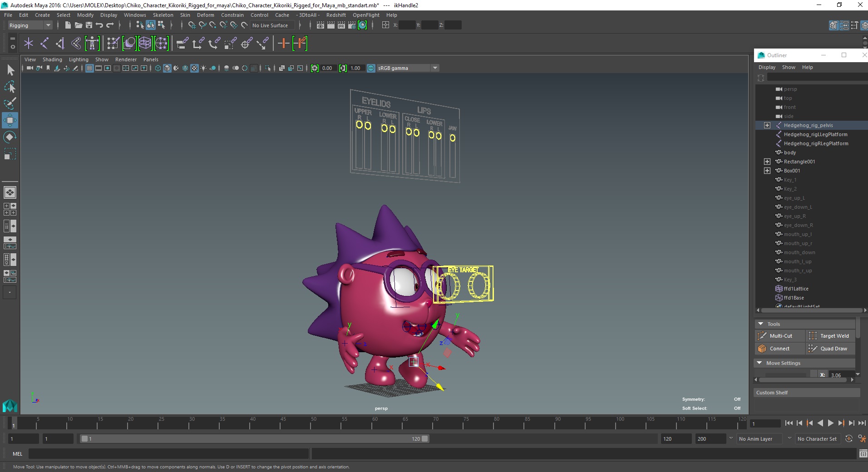Activate the Lasso select tool
868x472 pixels.
(10, 87)
